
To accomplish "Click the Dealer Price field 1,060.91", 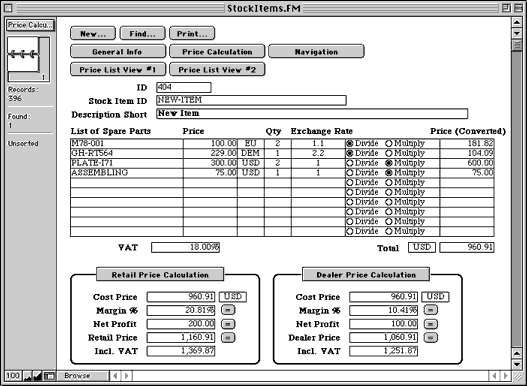I will pyautogui.click(x=383, y=337).
